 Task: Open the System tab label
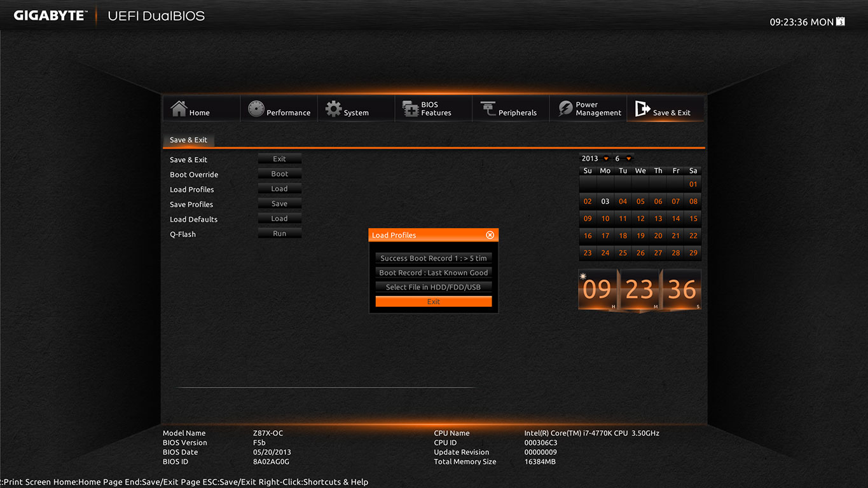coord(356,112)
